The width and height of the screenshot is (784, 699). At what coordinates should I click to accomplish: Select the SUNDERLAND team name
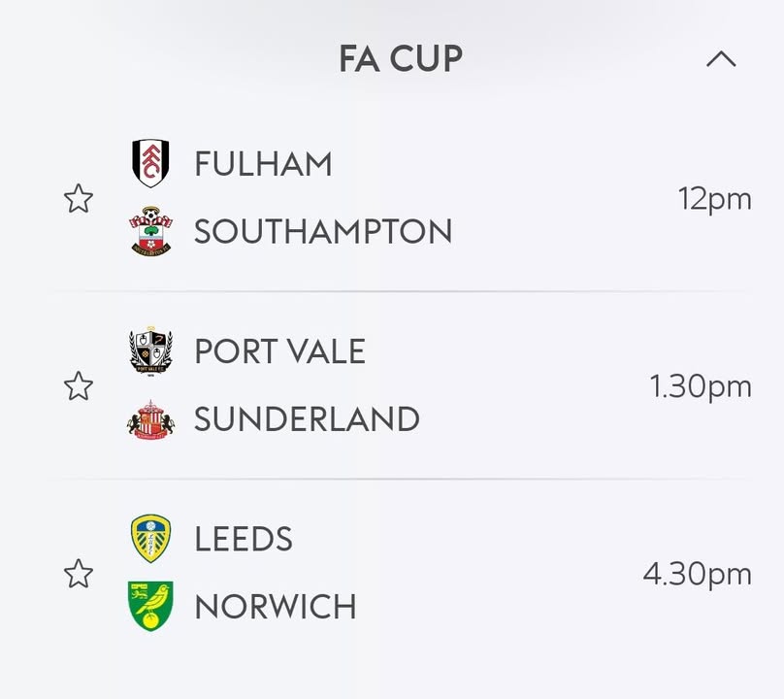coord(307,419)
